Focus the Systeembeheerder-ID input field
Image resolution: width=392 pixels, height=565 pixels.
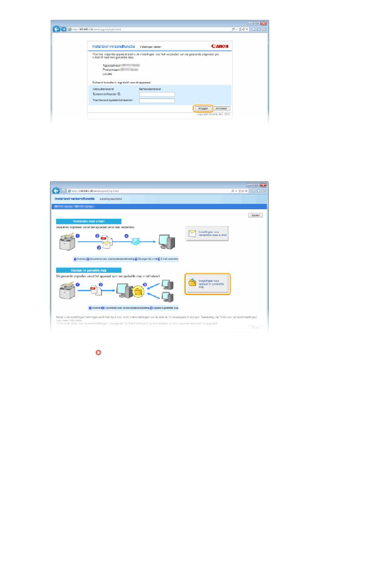tap(157, 95)
